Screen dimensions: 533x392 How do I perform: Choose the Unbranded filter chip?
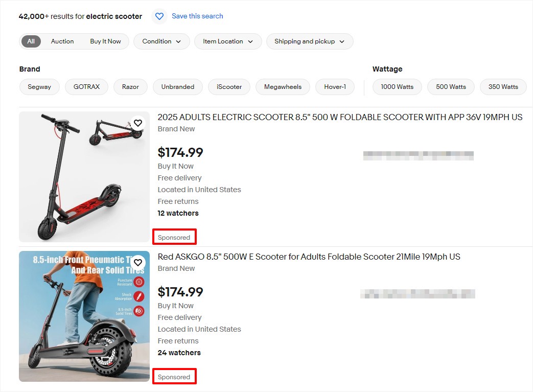(177, 87)
